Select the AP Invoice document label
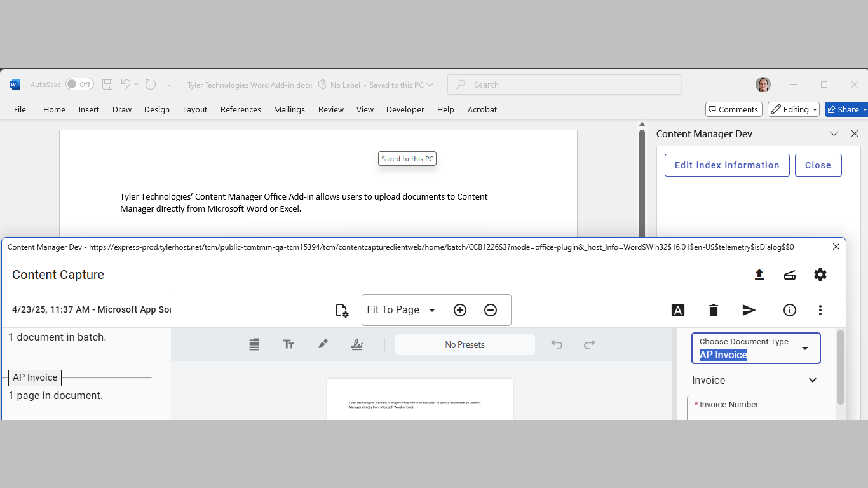Screen dimensions: 868x488 (35, 377)
